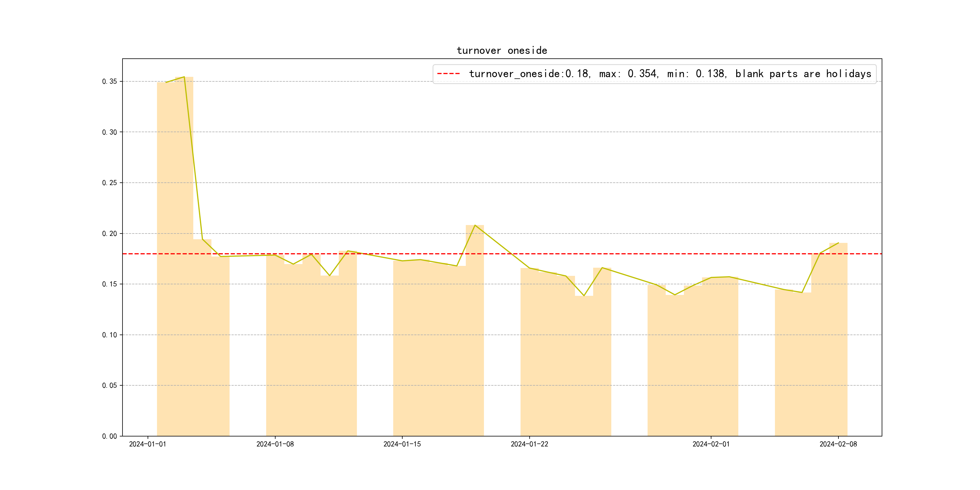980x490 pixels.
Task: Click the 2024-02-08 x-axis label
Action: (838, 444)
